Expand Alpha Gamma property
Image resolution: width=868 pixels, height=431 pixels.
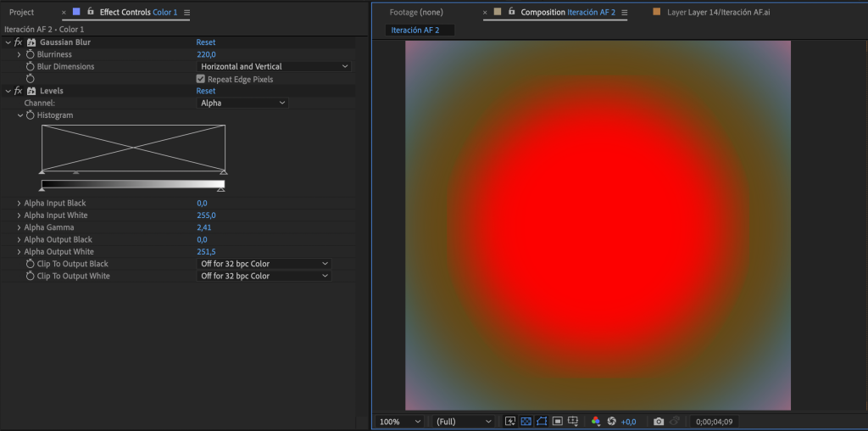pyautogui.click(x=19, y=227)
